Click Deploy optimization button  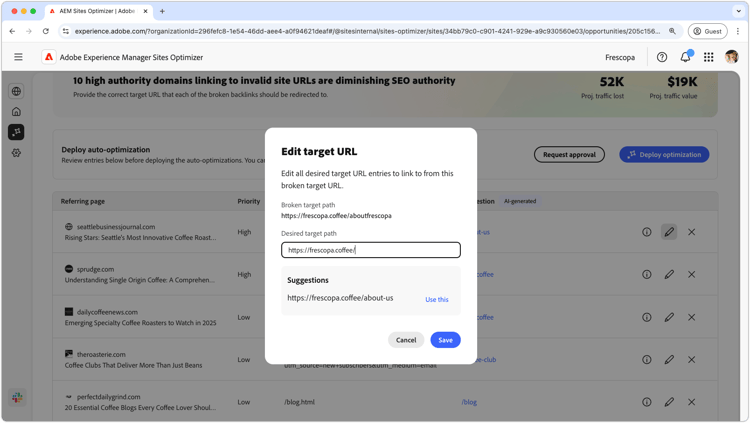pos(664,155)
